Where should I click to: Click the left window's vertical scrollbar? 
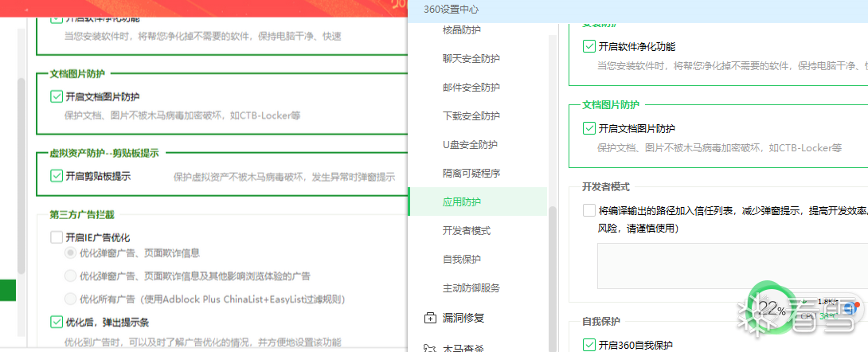[21, 176]
